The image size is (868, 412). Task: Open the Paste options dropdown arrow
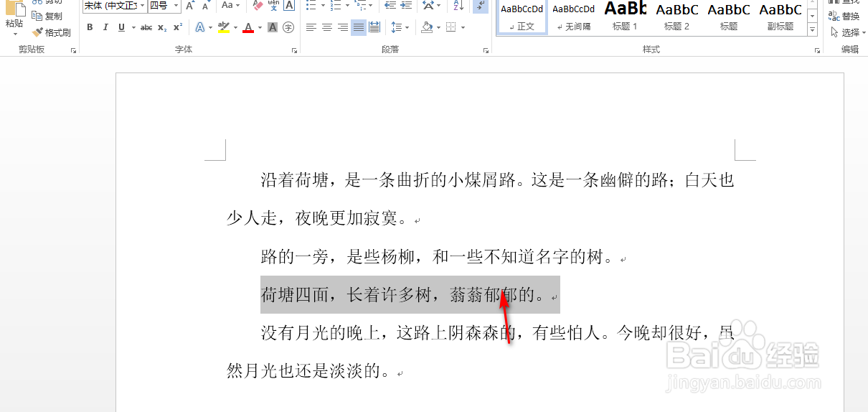[14, 34]
